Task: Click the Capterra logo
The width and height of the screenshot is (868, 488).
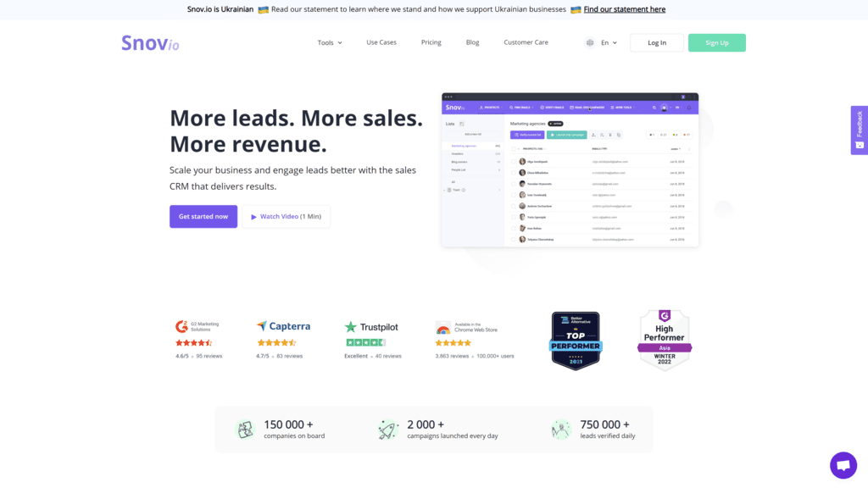Action: click(x=283, y=326)
